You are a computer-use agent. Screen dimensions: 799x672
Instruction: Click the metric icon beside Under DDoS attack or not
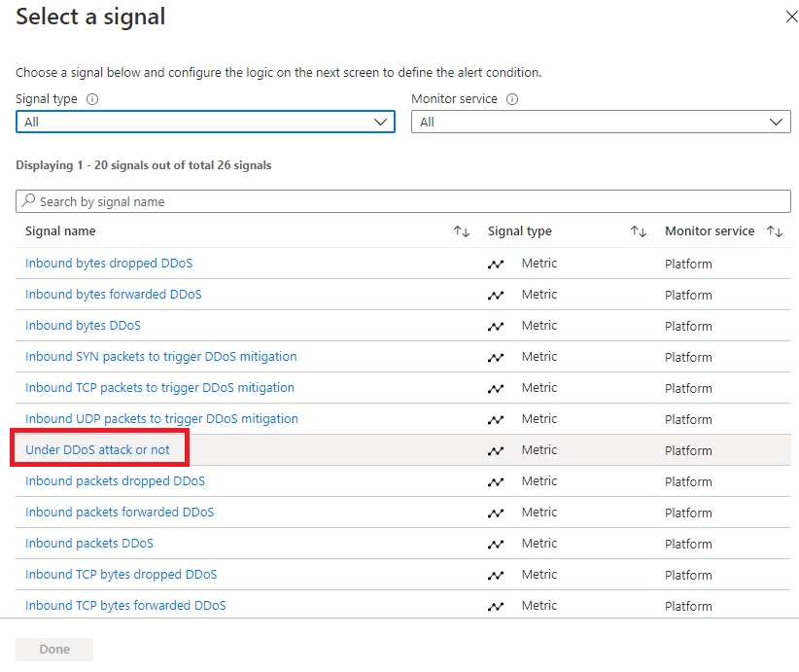coord(497,449)
